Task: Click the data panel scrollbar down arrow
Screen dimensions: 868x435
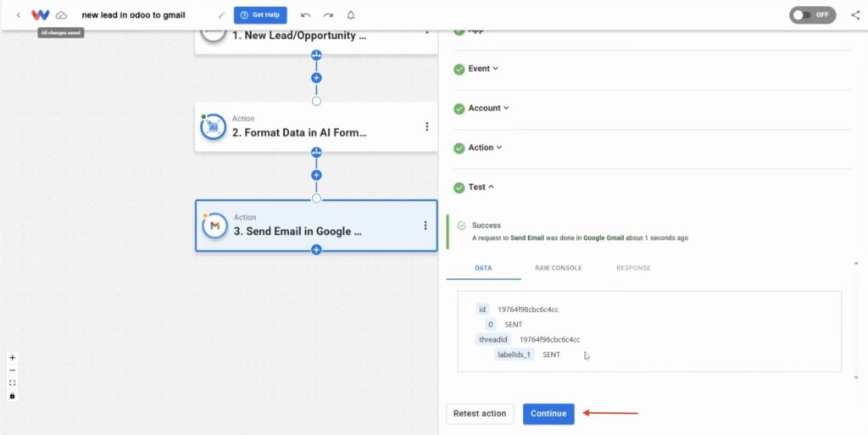Action: (856, 377)
